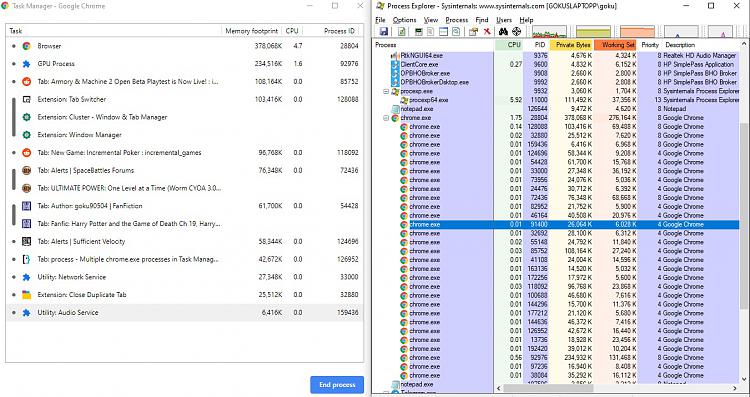This screenshot has height=397, width=750.
Task: Click the Chrome icon of the Browser task
Action: (27, 46)
